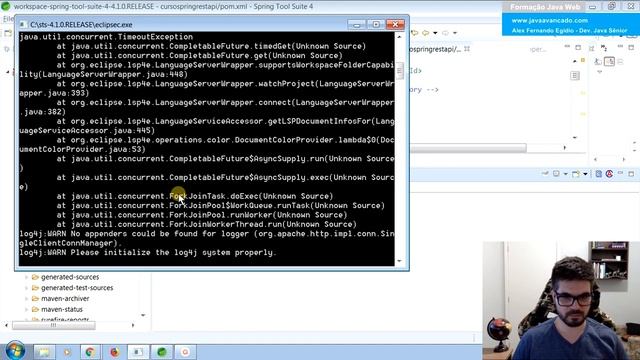
Task: Expand the generated-sources folder
Action: [x=27, y=277]
